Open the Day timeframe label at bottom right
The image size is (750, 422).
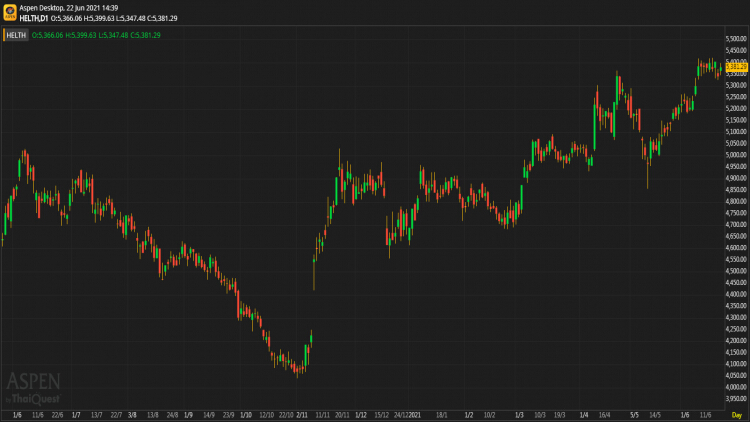(737, 415)
